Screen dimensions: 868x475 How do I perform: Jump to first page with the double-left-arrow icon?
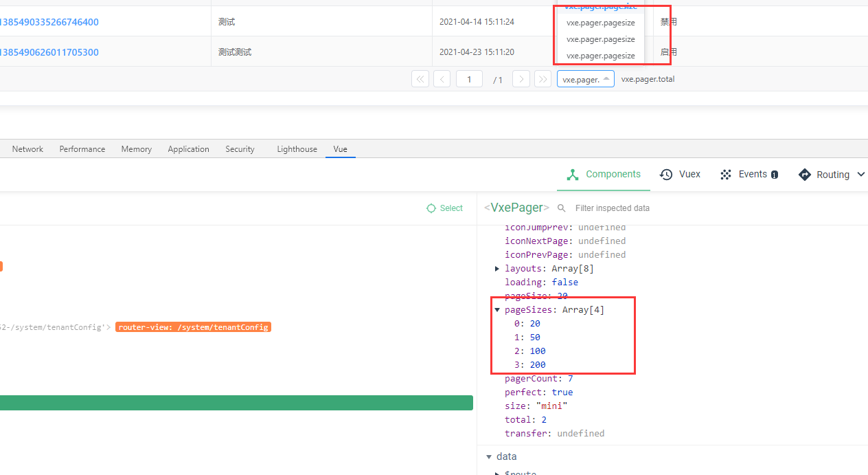tap(420, 78)
